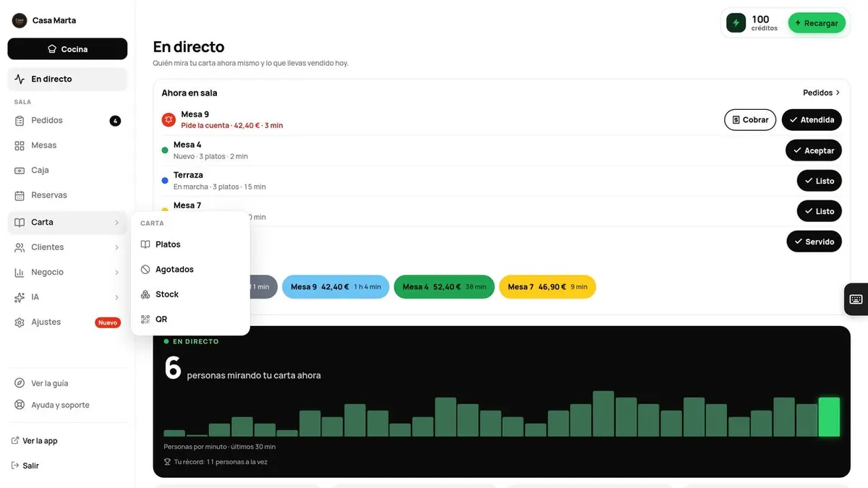Follow the Pedidos link in Ahora en sala
The image size is (868, 488).
coord(822,93)
